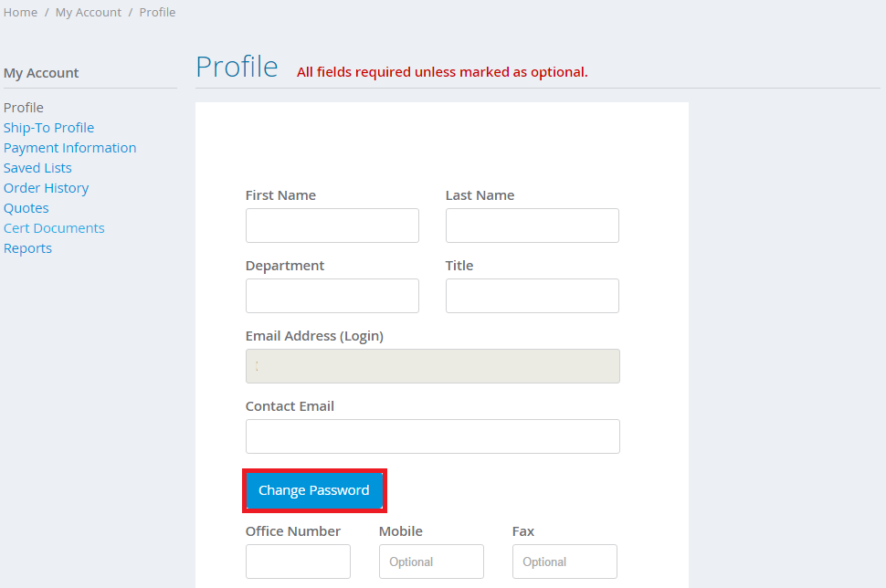Open Cert Documents
Image resolution: width=886 pixels, height=588 pixels.
click(x=53, y=227)
